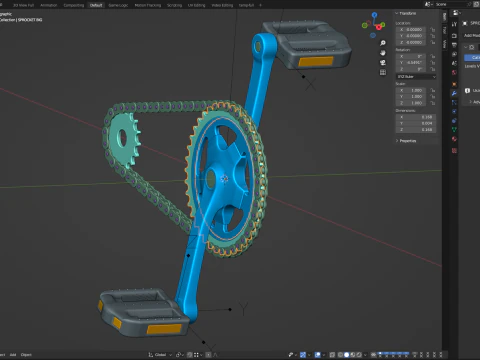Open the Object Data green triangle tab
Screen dimensions: 480x360
click(x=454, y=130)
